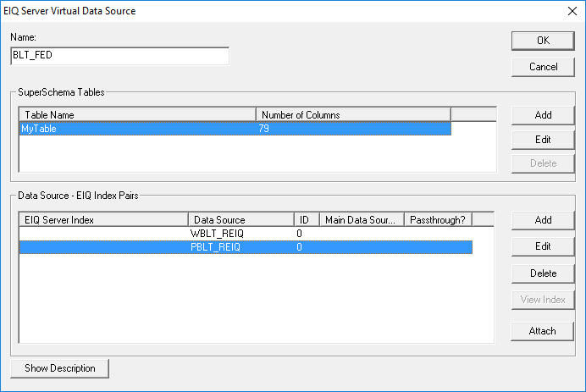586x392 pixels.
Task: Cancel the virtual data source dialog
Action: pyautogui.click(x=543, y=67)
